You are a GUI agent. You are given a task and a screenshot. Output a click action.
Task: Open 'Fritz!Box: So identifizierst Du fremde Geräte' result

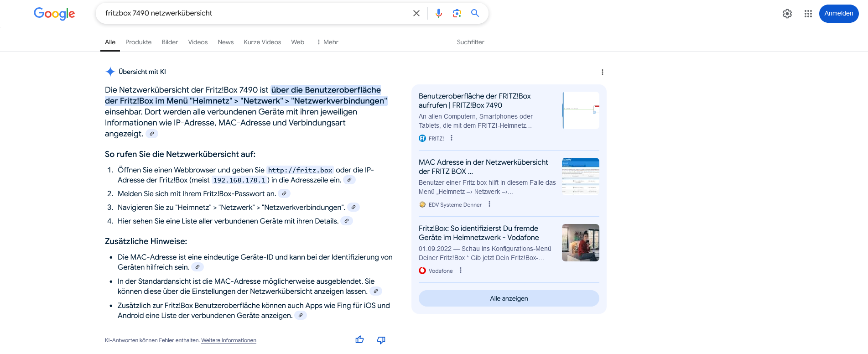coord(479,233)
